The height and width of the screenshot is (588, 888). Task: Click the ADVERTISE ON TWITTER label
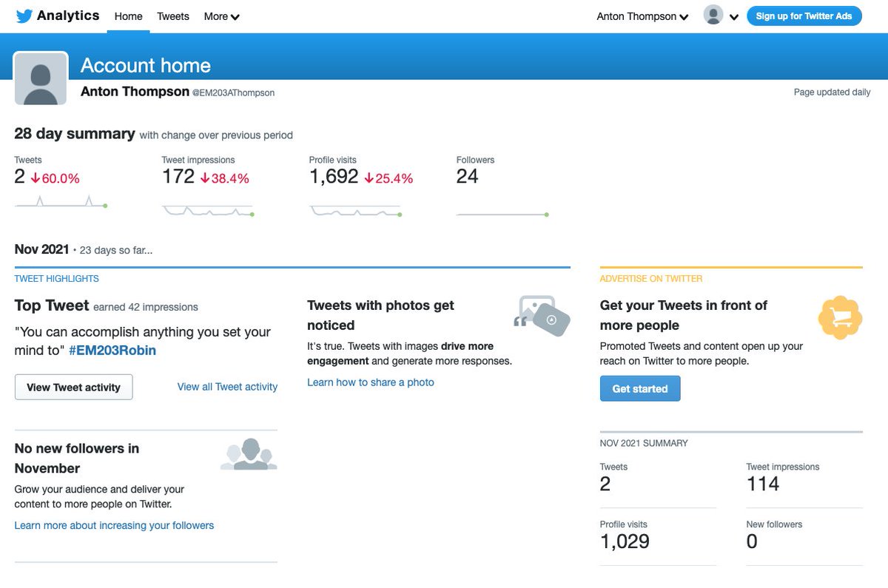651,279
